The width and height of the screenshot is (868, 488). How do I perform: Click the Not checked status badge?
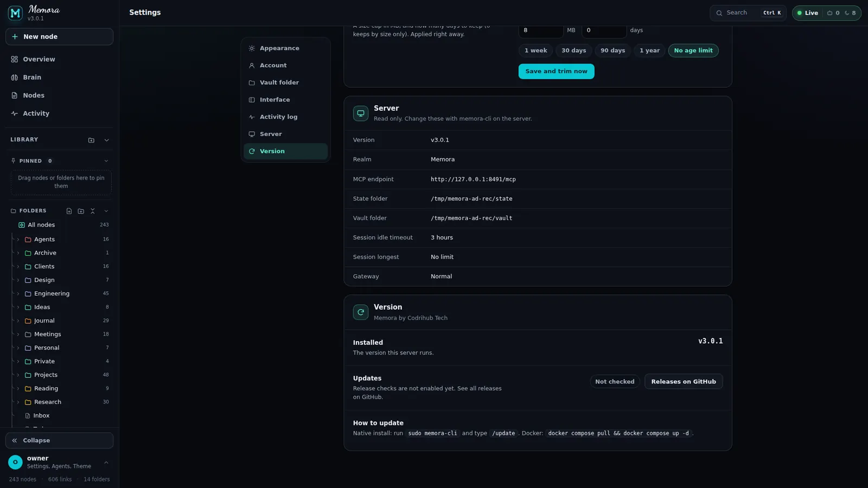coord(615,382)
